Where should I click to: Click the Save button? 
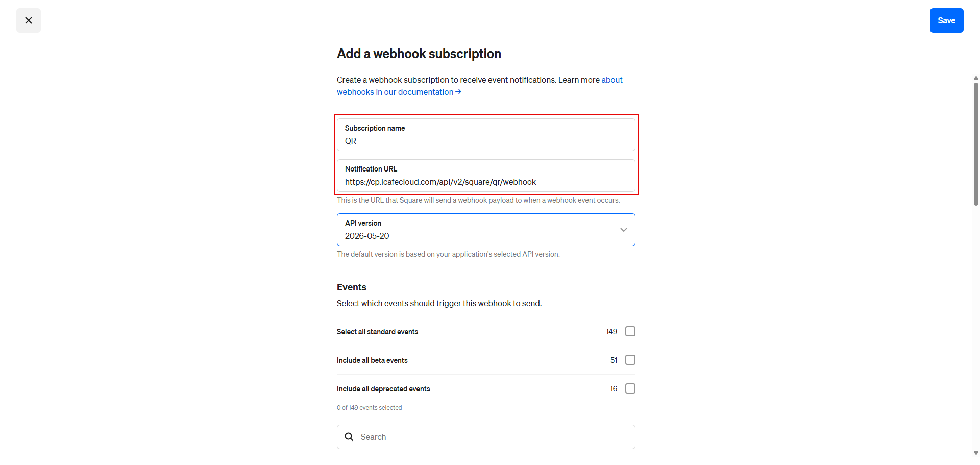pos(946,20)
